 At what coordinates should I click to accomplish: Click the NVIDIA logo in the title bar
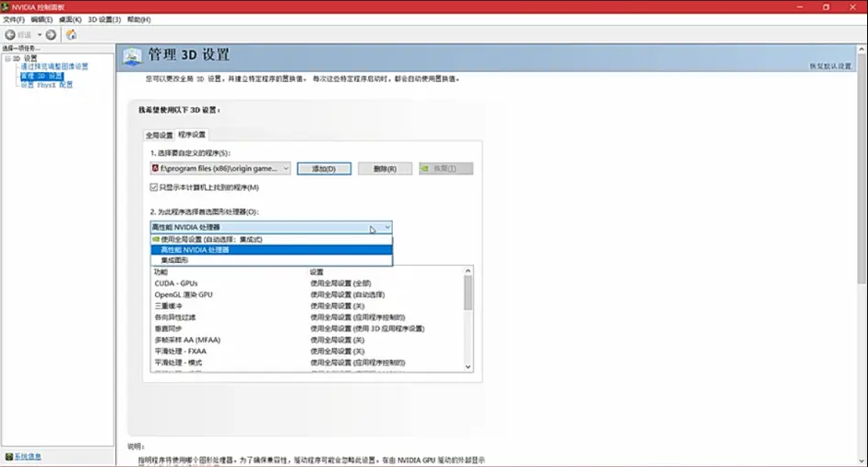pos(5,6)
